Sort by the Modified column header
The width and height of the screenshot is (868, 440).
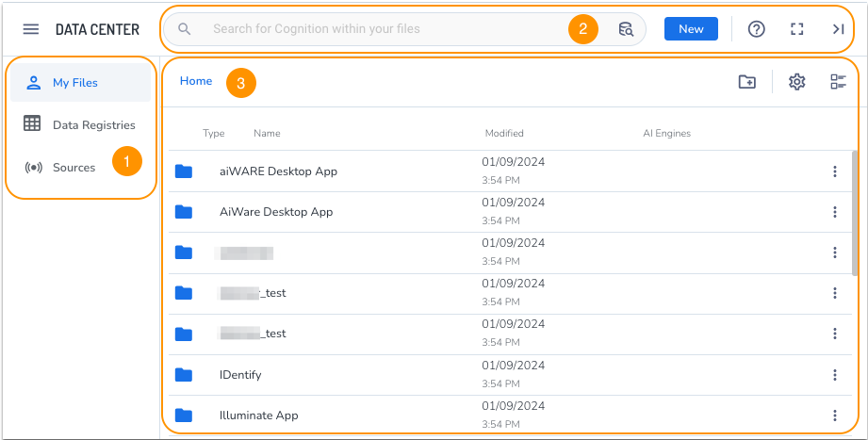[x=504, y=134]
